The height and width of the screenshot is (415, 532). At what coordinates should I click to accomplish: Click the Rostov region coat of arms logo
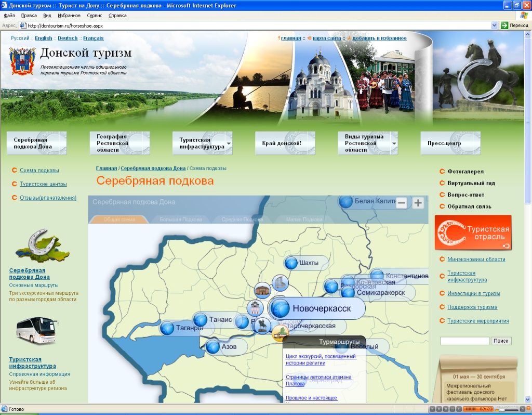22,61
